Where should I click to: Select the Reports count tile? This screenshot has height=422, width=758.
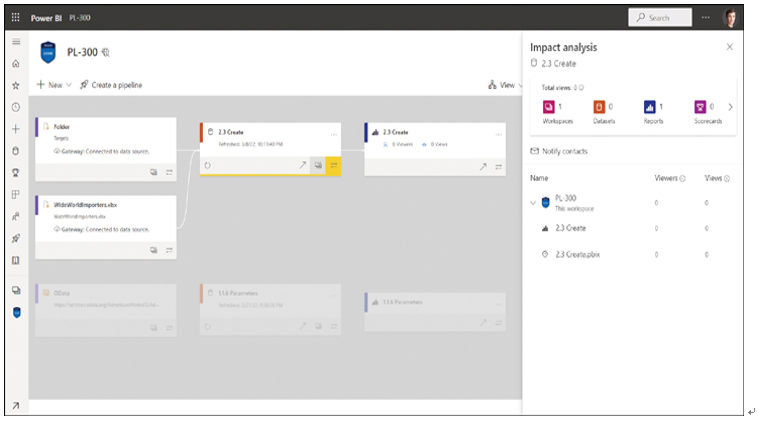(x=653, y=112)
